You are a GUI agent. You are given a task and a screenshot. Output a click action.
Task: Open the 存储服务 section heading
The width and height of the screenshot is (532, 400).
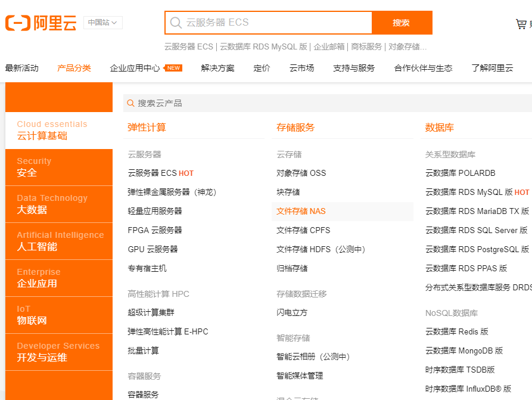(295, 128)
